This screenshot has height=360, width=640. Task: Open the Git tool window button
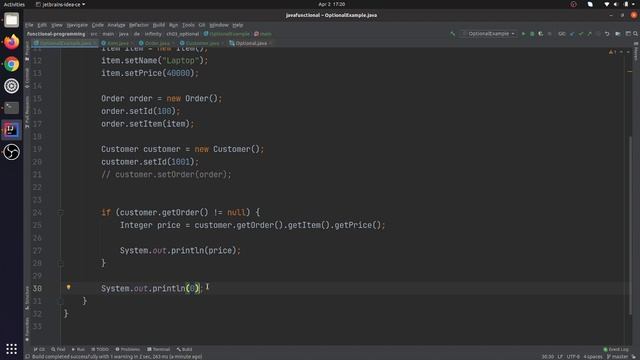pyautogui.click(x=40, y=349)
